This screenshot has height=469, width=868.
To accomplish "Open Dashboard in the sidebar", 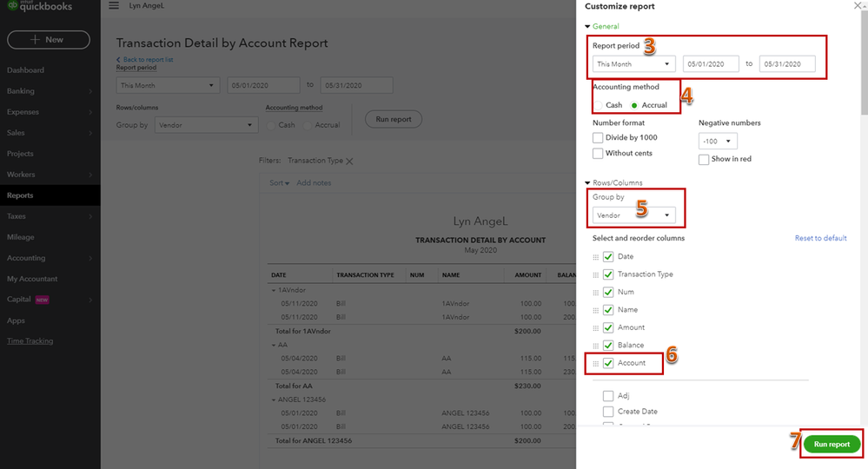I will point(25,70).
